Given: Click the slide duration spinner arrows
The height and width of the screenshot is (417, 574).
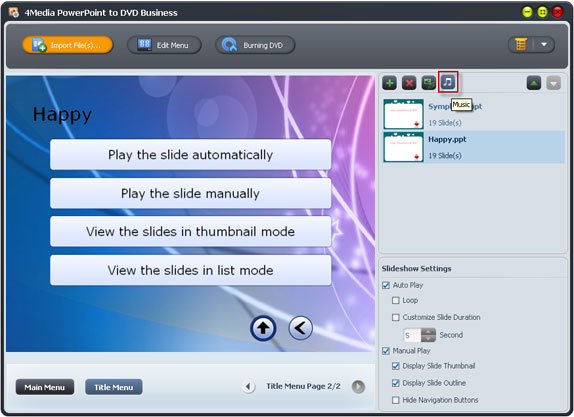Looking at the screenshot, I should [428, 335].
